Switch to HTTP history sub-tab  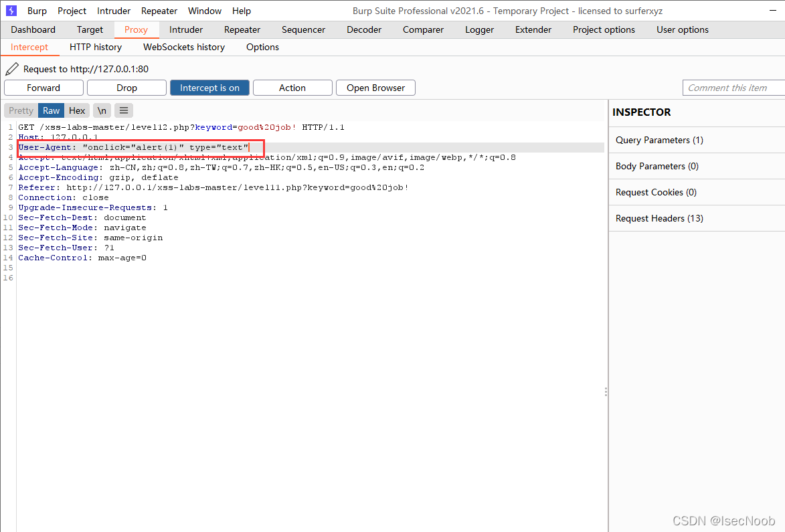point(96,47)
